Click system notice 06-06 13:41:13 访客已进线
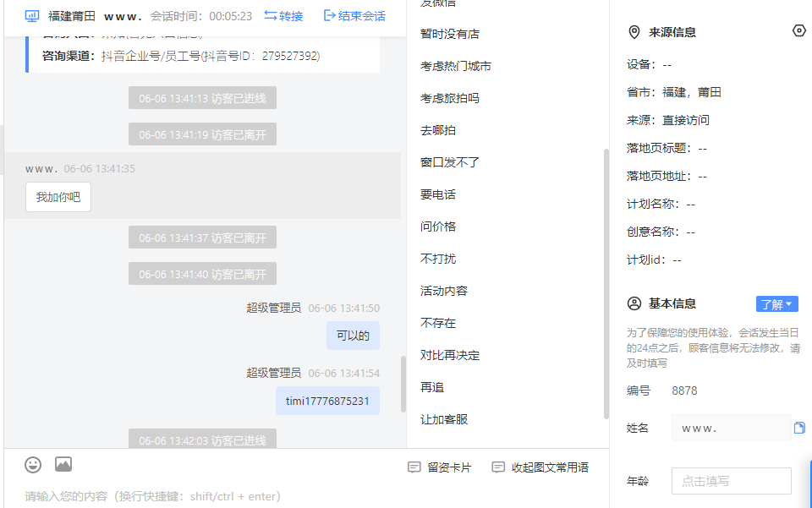Screen dimensions: 812x508 [x=202, y=98]
